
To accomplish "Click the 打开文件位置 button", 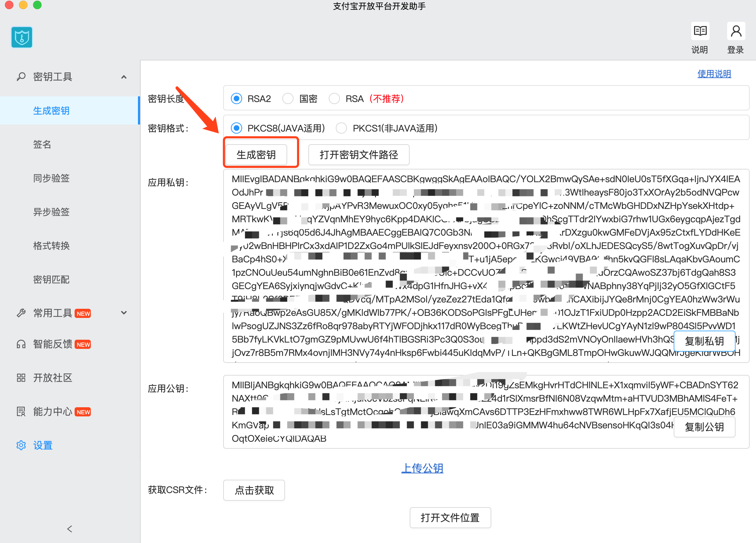I will coord(450,518).
